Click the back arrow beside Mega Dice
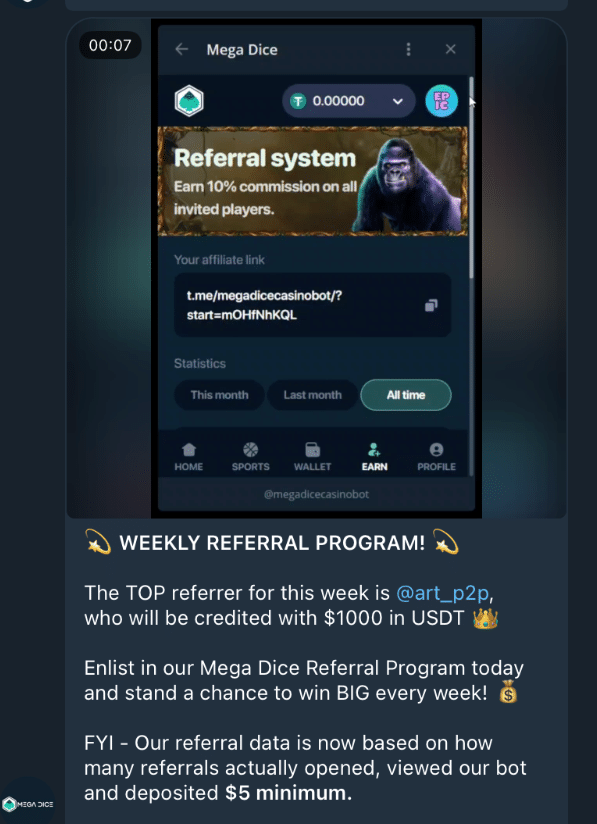Image resolution: width=597 pixels, height=824 pixels. coord(182,49)
